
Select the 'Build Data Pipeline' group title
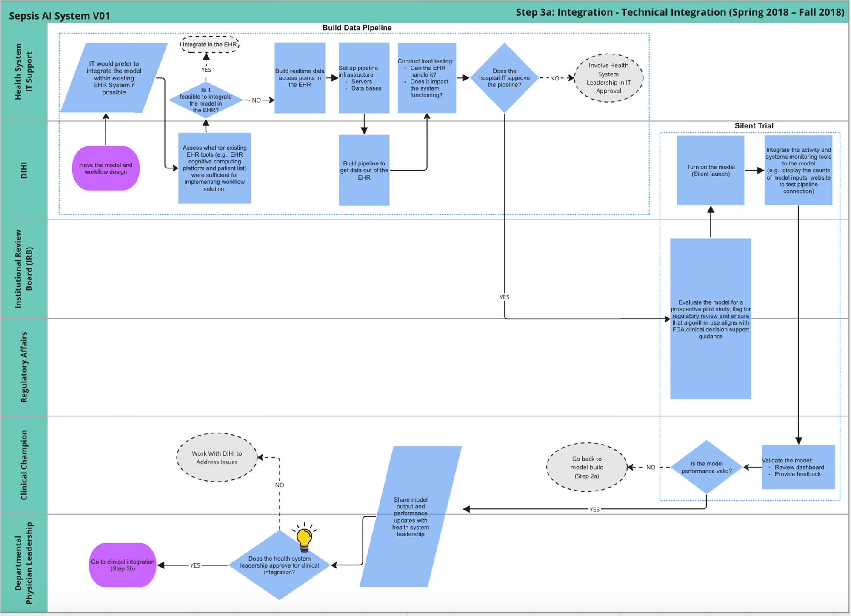357,28
